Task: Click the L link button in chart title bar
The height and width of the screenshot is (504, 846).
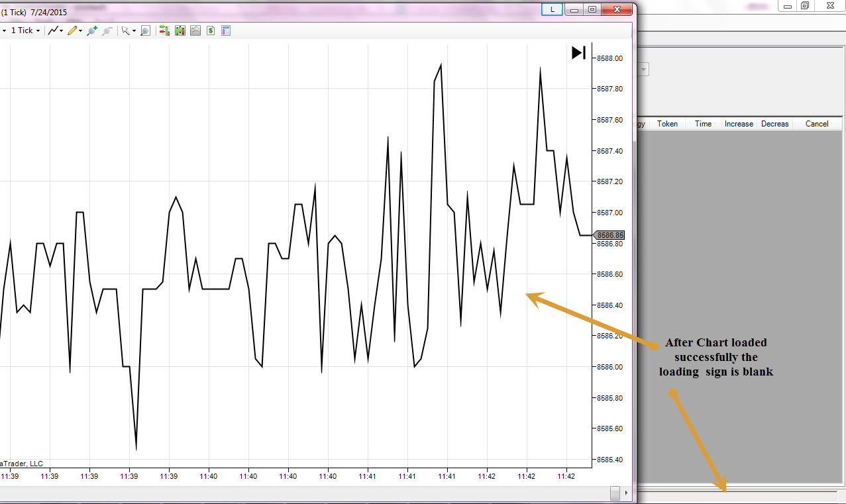Action: (553, 9)
